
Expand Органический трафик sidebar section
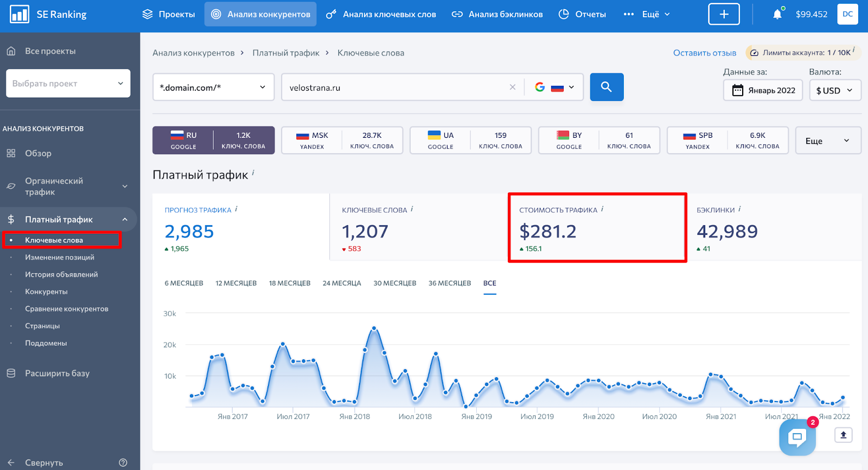(68, 186)
